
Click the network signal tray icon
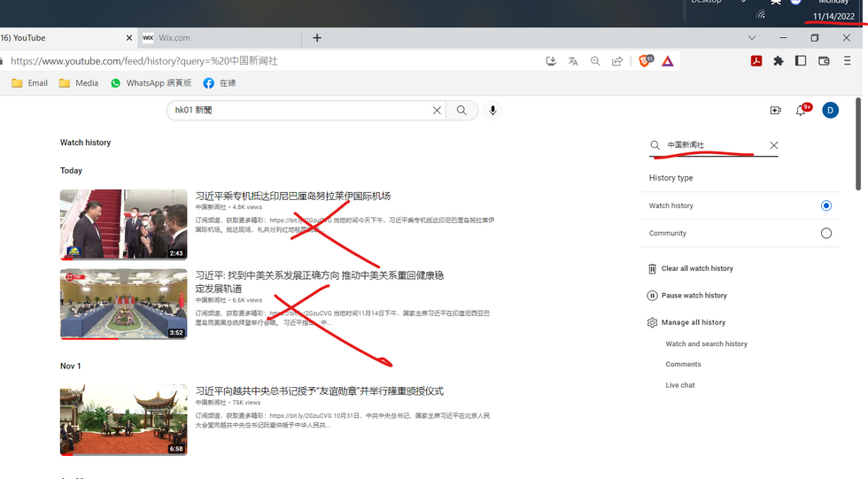[x=761, y=14]
